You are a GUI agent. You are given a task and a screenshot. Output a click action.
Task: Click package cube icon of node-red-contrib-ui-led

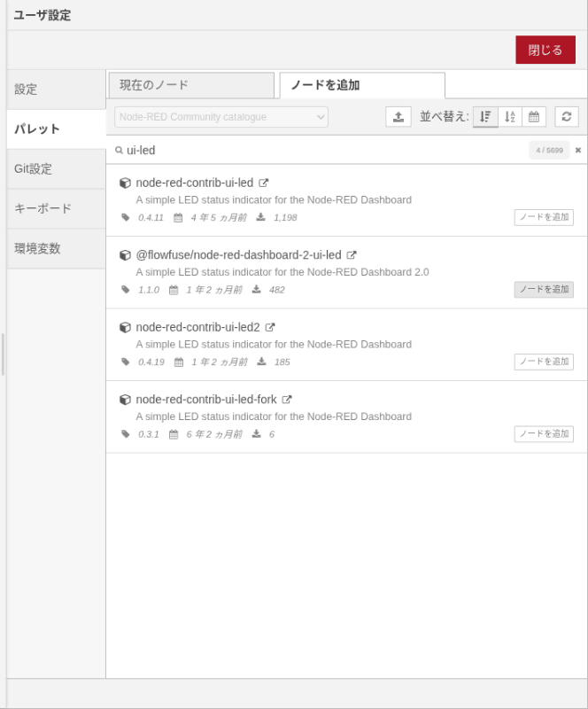125,183
